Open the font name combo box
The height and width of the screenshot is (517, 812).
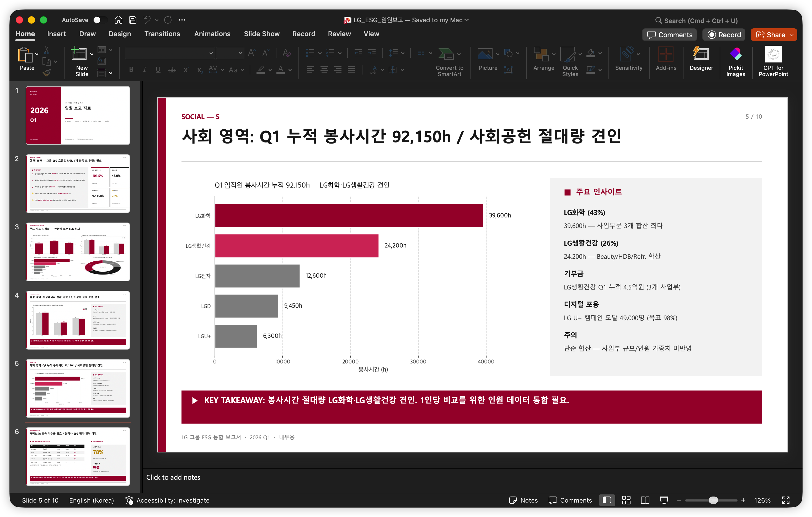pos(169,53)
